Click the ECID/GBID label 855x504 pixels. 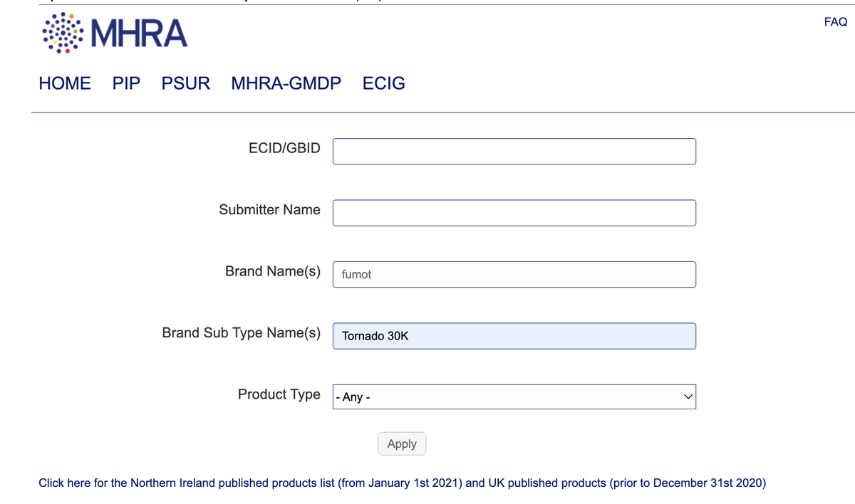click(284, 148)
